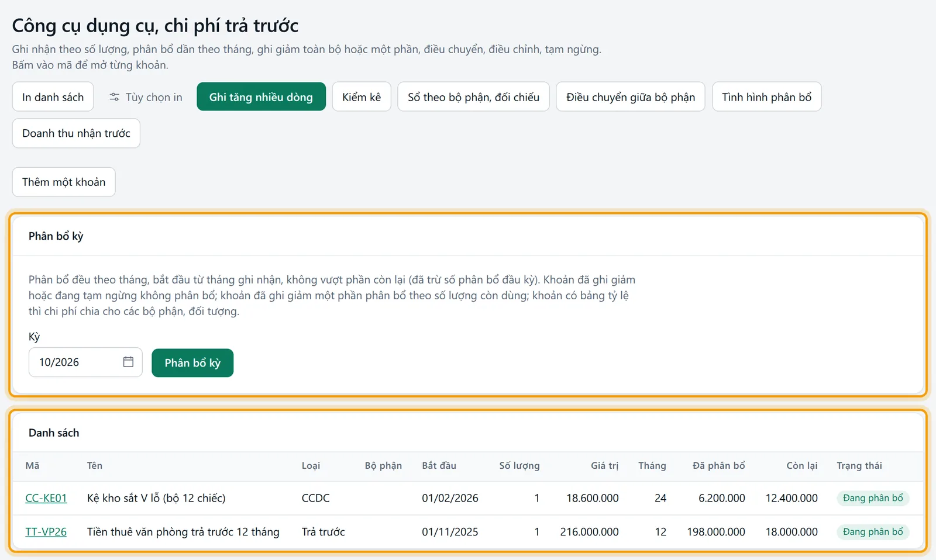
Task: Run the green Phân bổ kỳ button
Action: pos(192,363)
